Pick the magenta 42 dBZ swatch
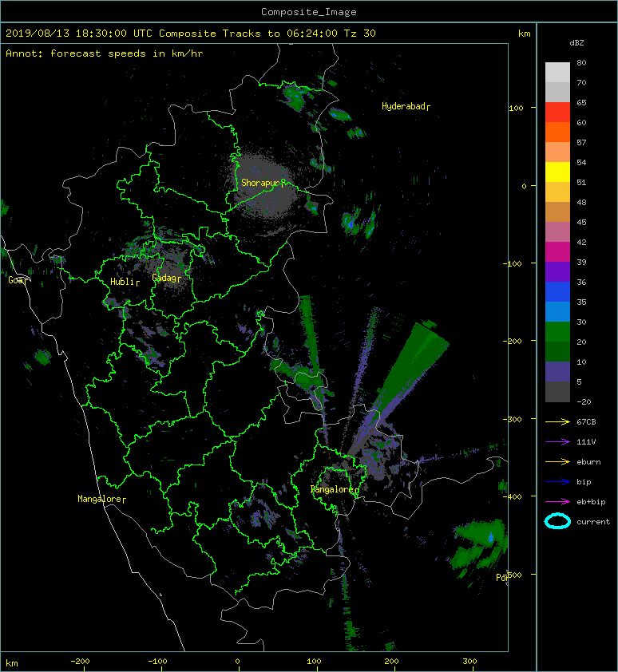Image resolution: width=618 pixels, height=672 pixels. [557, 251]
